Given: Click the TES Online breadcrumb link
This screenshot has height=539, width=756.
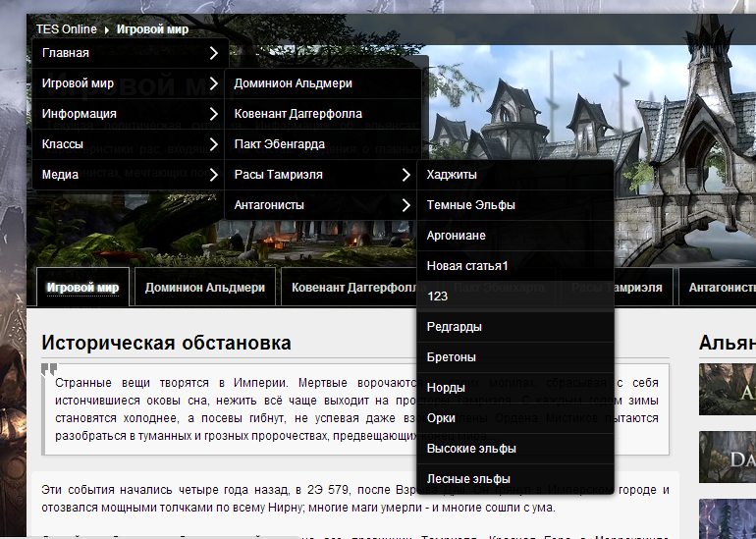Looking at the screenshot, I should (x=67, y=29).
